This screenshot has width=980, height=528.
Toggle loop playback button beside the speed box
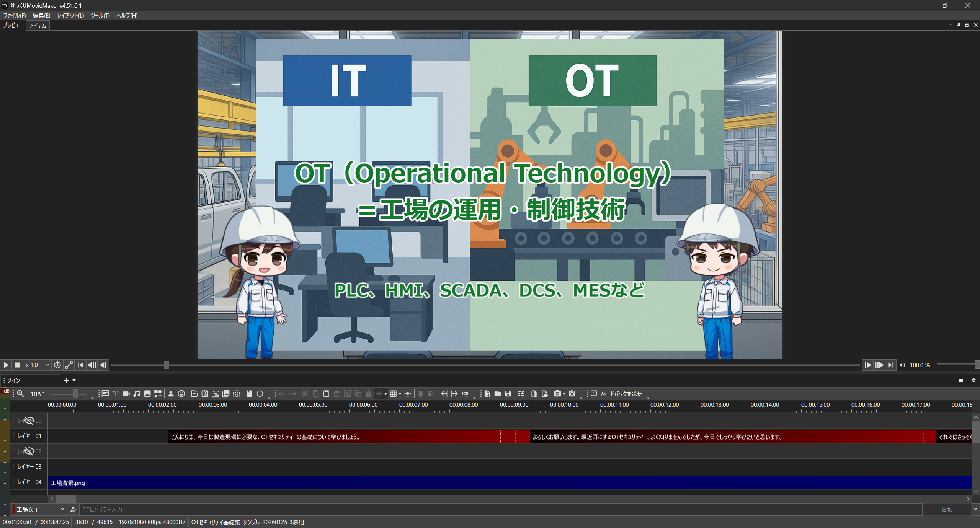click(x=57, y=365)
